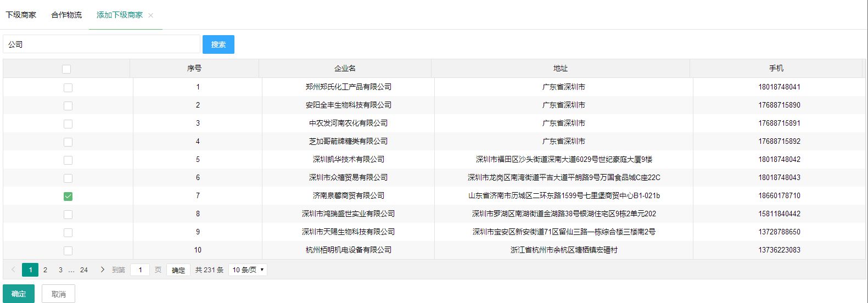Jump to last page 24
Screen dimensions: 868x303
coord(83,270)
